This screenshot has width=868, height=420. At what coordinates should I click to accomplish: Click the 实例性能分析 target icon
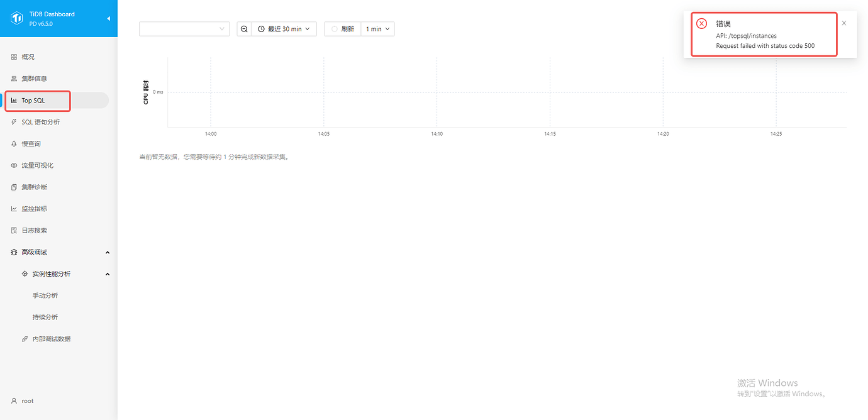click(25, 274)
